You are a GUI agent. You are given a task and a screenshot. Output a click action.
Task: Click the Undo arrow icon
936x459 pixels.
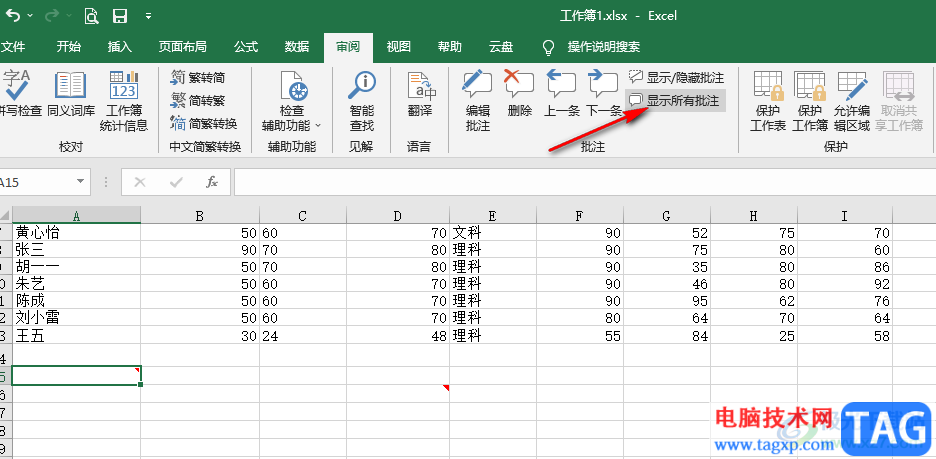13,16
